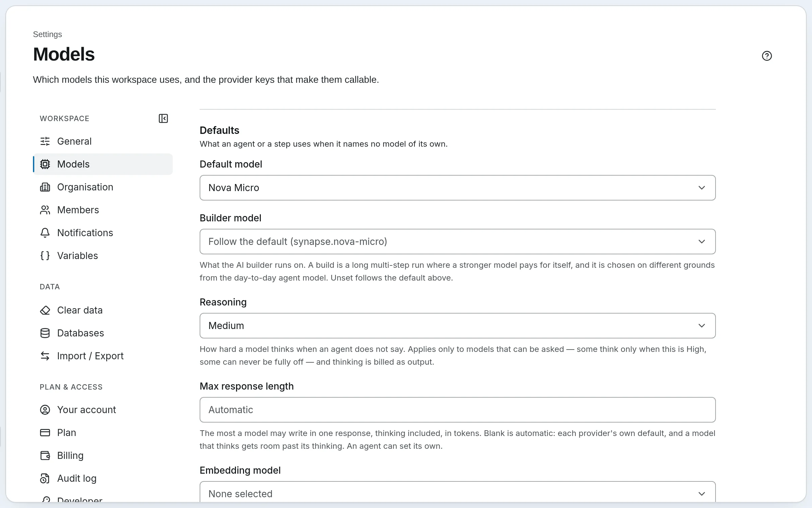Click the Embedding model label
This screenshot has height=508, width=812.
click(240, 470)
